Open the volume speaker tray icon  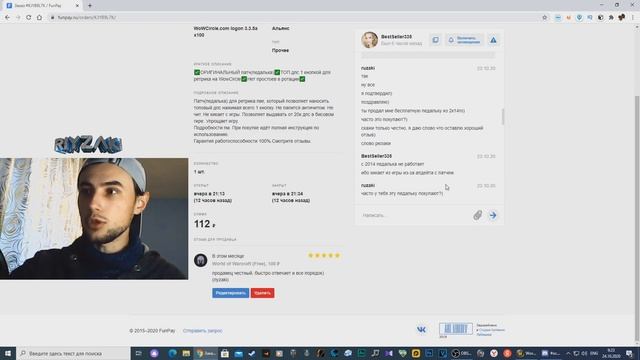[584, 353]
